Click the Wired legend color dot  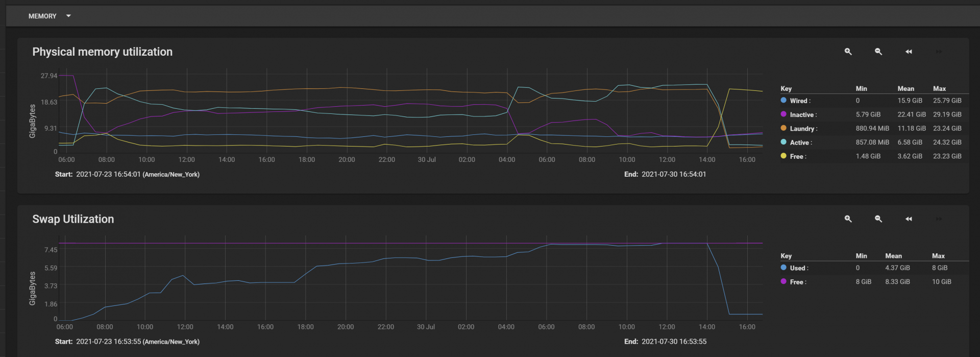(x=783, y=100)
